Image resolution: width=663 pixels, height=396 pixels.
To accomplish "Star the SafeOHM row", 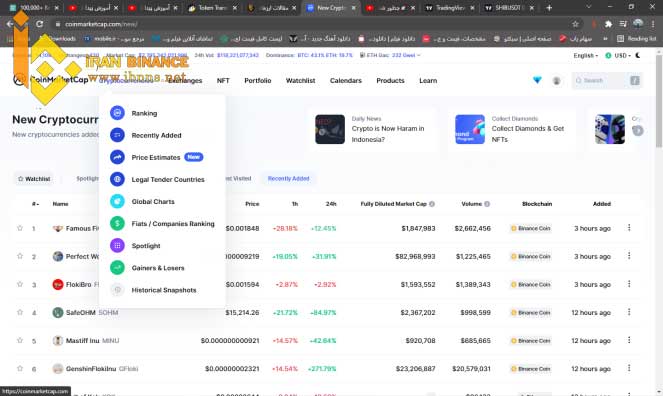I will (20, 312).
